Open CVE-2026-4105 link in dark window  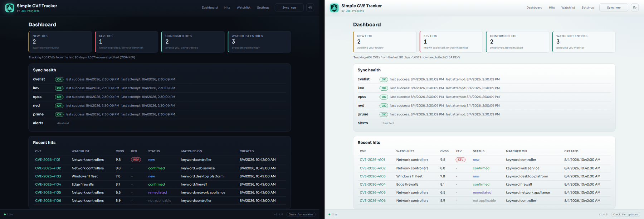[48, 192]
